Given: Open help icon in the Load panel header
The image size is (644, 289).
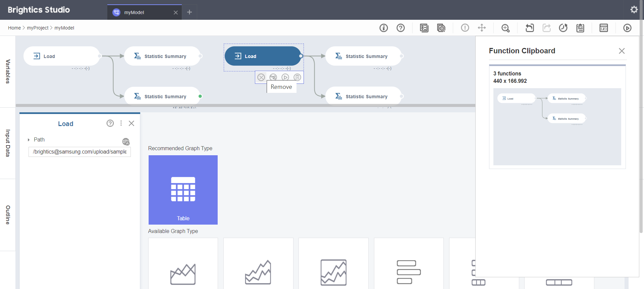Looking at the screenshot, I should (x=110, y=123).
